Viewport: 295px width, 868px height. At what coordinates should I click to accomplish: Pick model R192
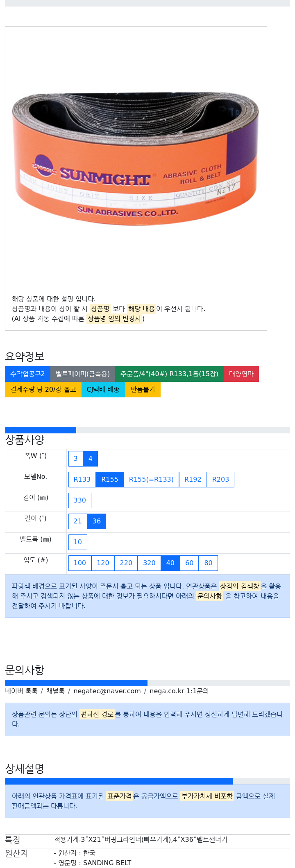coord(193,480)
